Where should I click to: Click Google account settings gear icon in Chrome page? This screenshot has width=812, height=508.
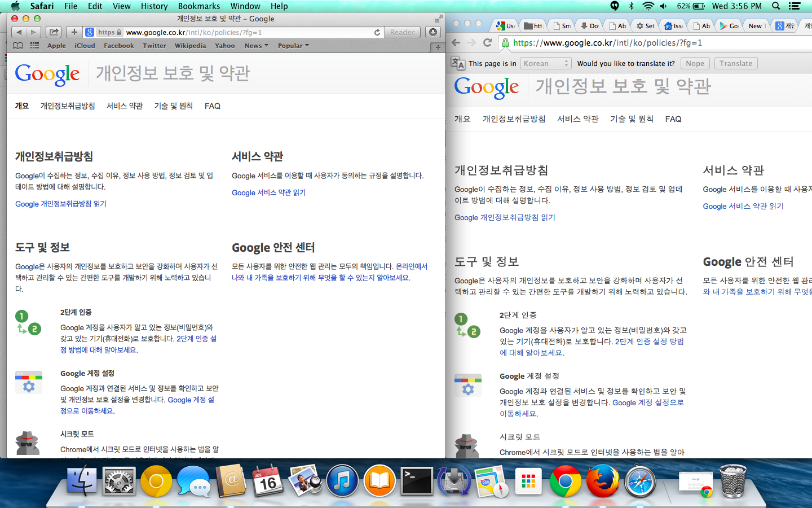click(468, 385)
